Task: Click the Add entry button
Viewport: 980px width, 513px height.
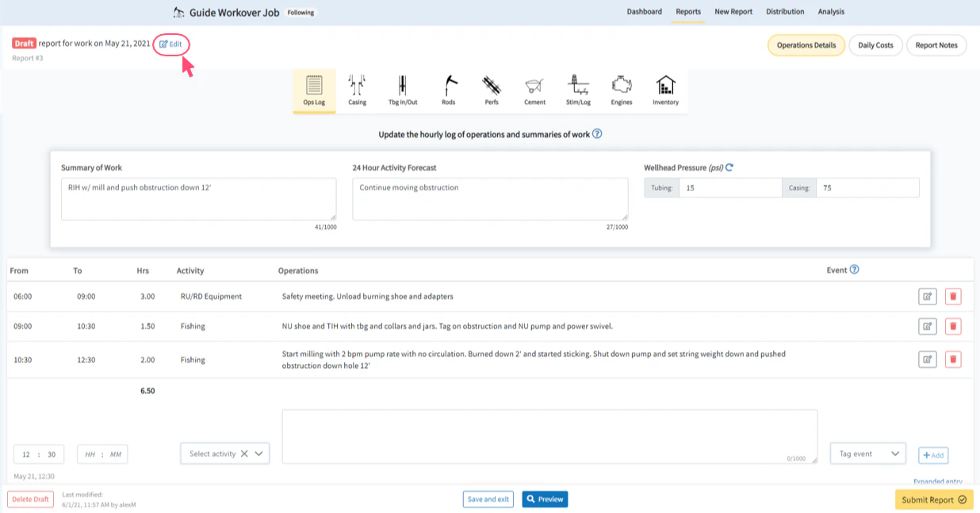Action: (933, 455)
